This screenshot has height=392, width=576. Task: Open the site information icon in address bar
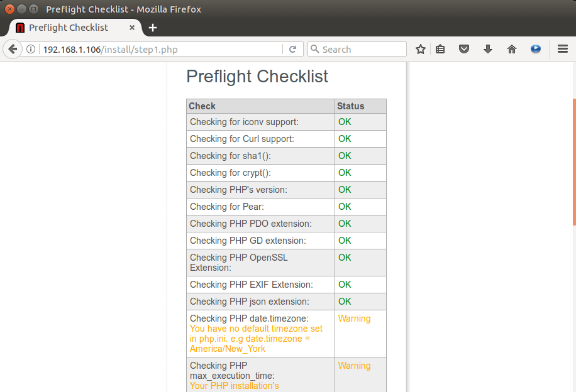coord(30,49)
